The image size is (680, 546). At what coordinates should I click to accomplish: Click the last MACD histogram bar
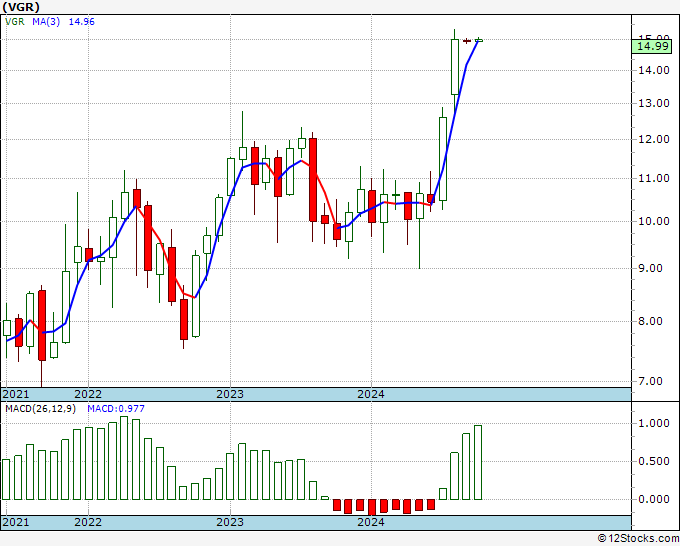pyautogui.click(x=478, y=462)
